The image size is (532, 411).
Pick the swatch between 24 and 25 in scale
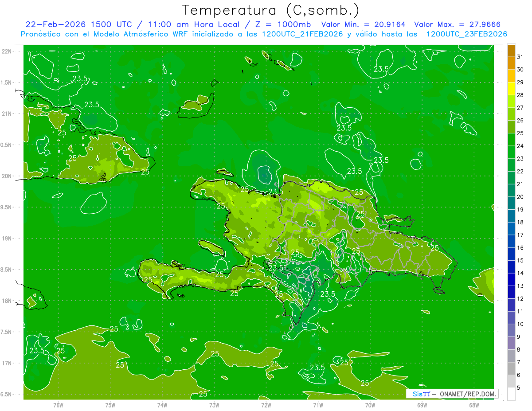[511, 139]
